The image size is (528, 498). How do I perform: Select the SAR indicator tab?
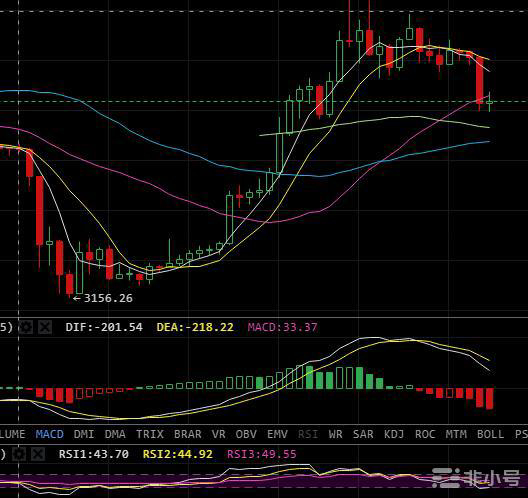coord(363,434)
